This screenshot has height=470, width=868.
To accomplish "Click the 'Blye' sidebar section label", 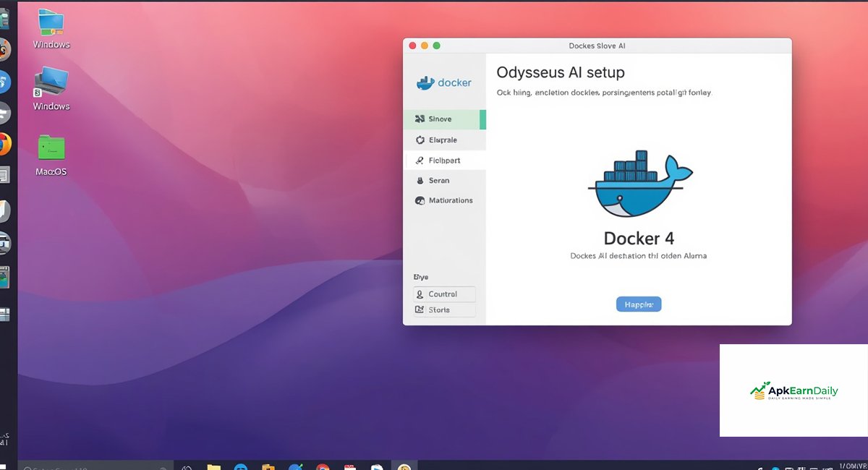I will click(421, 277).
